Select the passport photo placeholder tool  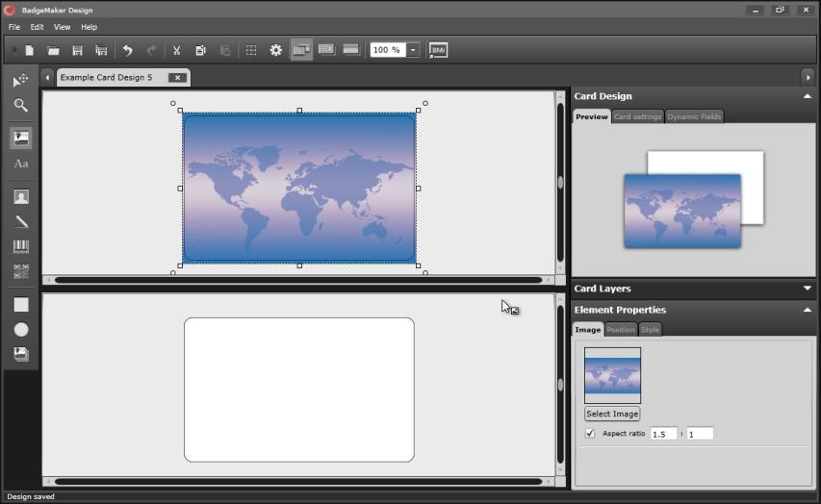[21, 197]
